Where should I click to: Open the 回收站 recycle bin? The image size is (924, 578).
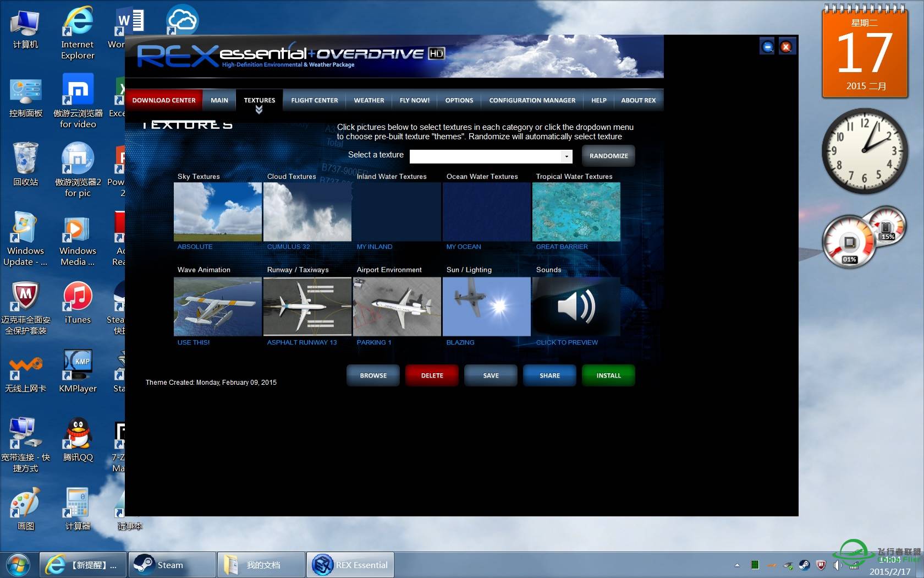[25, 165]
